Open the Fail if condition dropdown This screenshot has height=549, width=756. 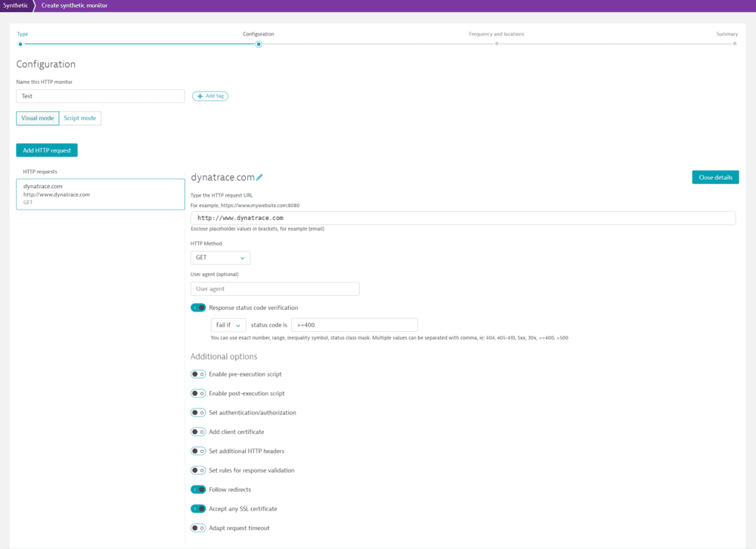pos(228,324)
